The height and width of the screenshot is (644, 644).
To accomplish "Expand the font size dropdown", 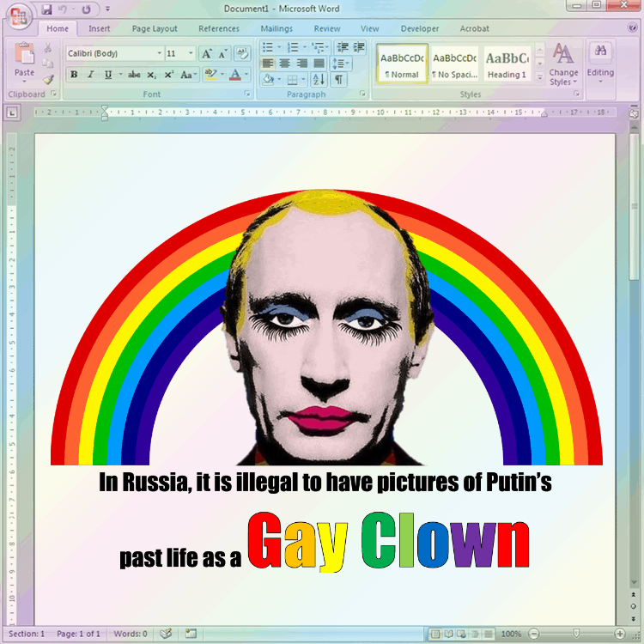I will click(x=191, y=53).
